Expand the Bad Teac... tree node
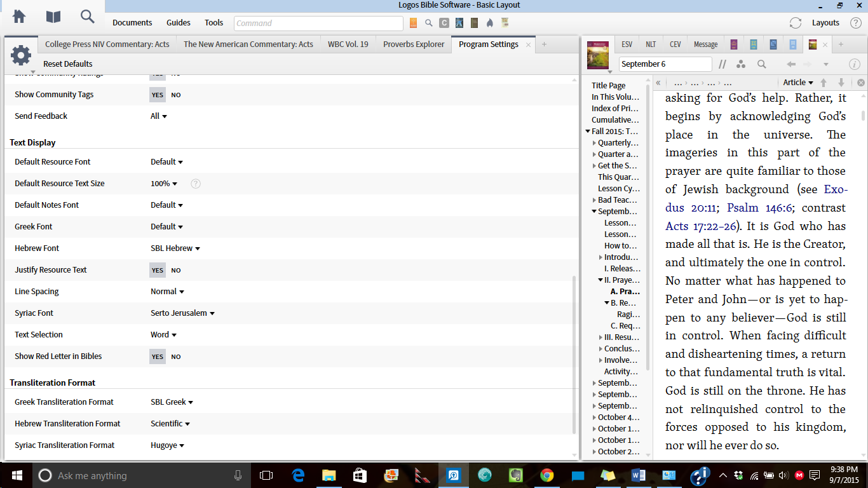The image size is (868, 488). [594, 200]
